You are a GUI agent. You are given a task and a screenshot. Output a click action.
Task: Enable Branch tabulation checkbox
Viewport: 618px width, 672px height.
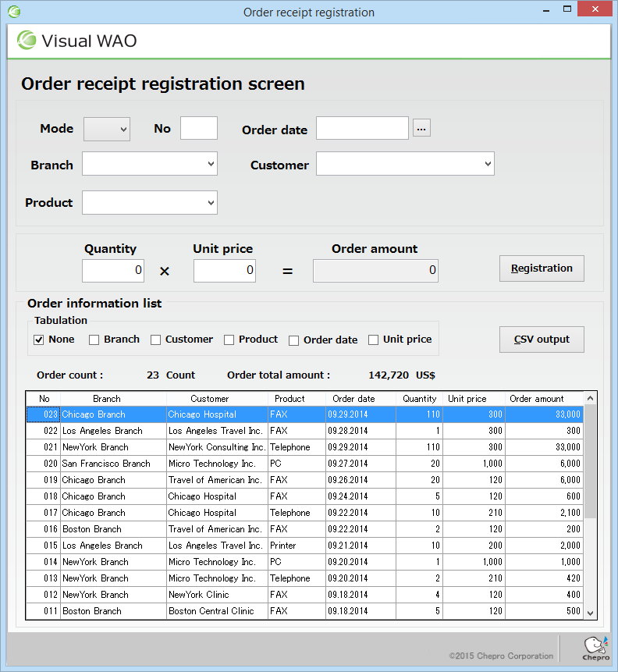click(94, 340)
